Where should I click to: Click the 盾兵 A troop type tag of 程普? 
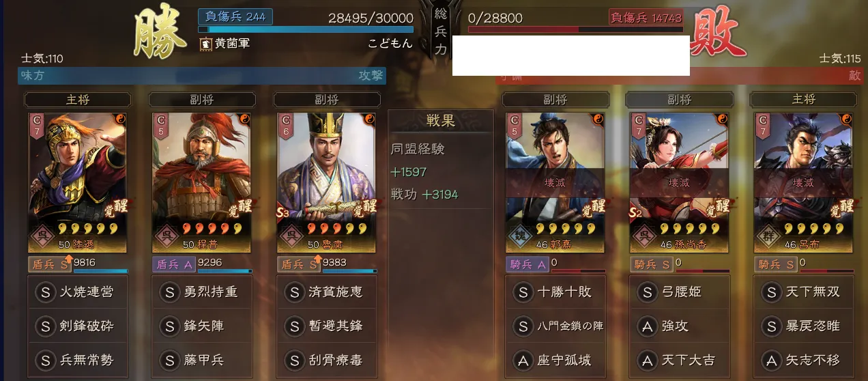(x=175, y=264)
